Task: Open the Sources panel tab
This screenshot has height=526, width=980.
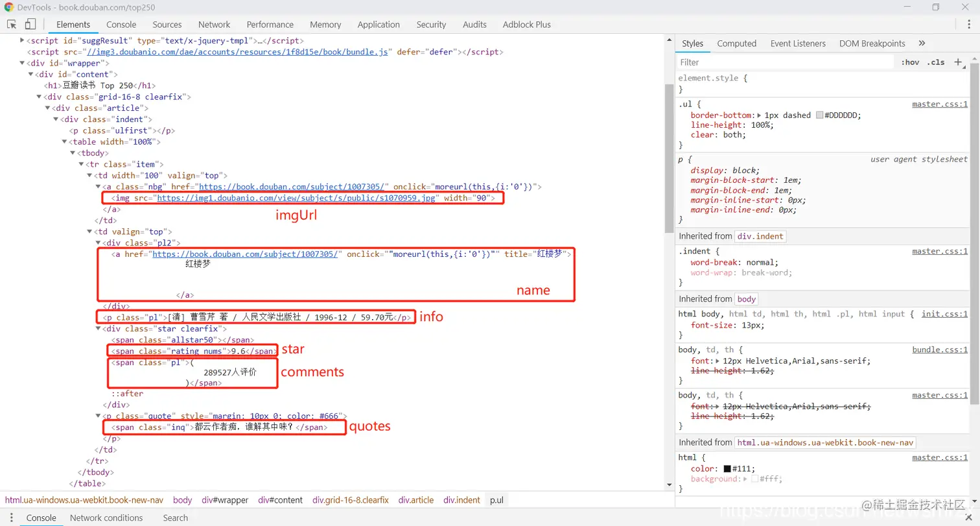Action: coord(167,25)
